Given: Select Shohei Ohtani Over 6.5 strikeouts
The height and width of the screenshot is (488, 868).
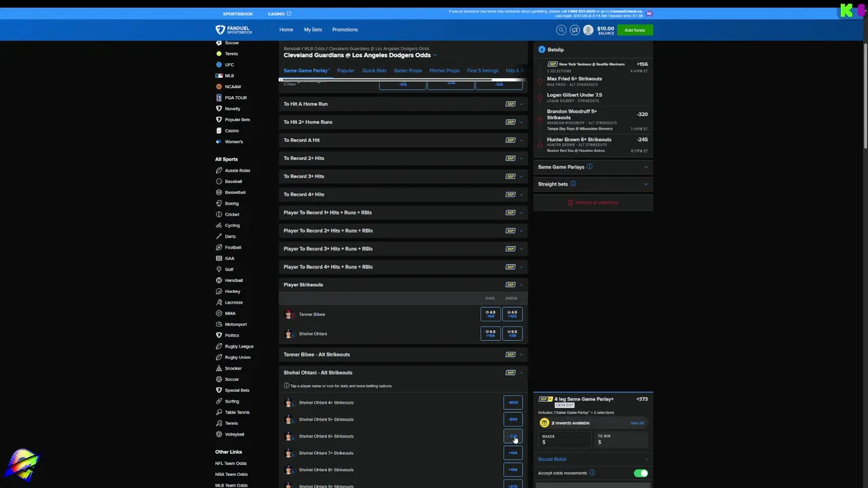Looking at the screenshot, I should [x=490, y=333].
